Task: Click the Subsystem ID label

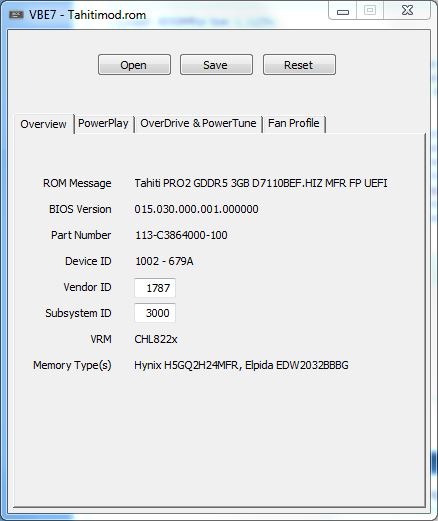Action: [x=78, y=313]
